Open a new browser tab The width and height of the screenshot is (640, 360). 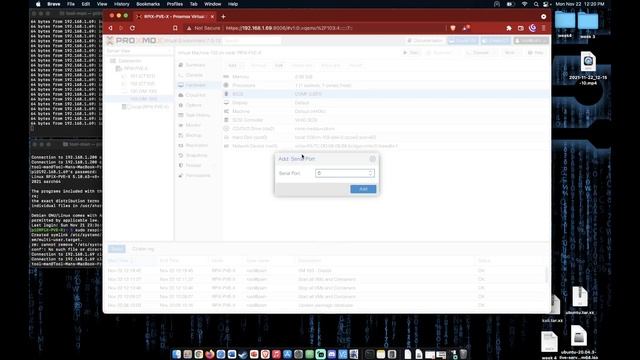click(223, 17)
